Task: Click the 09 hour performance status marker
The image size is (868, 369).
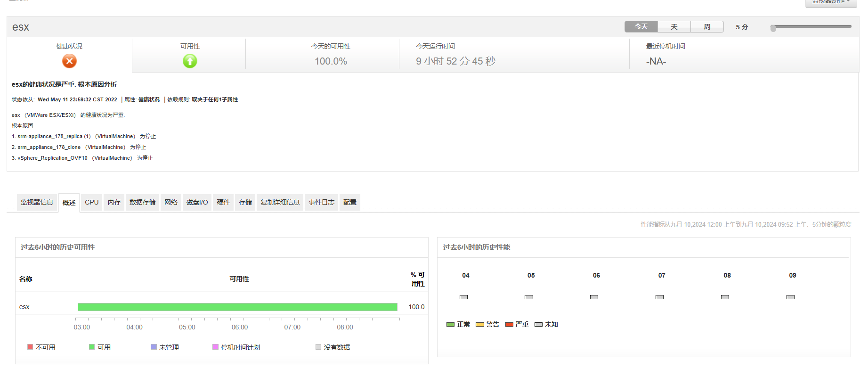Action: [x=790, y=297]
